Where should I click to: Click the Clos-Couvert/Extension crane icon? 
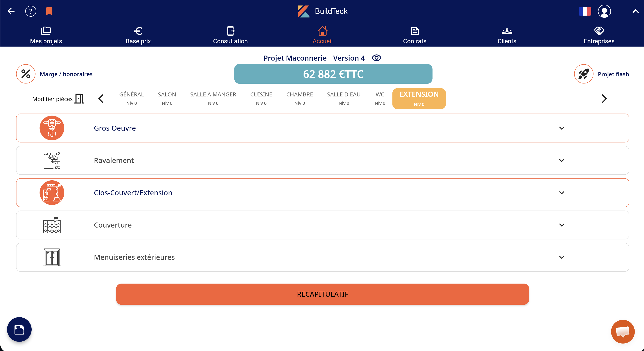pyautogui.click(x=52, y=193)
